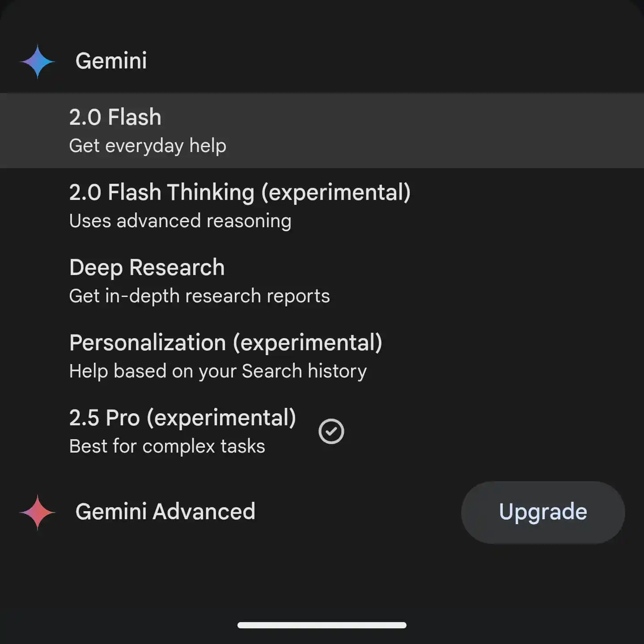Select 2.0 Flash Thinking (experimental)
Screen dimensions: 644x644
click(x=240, y=205)
